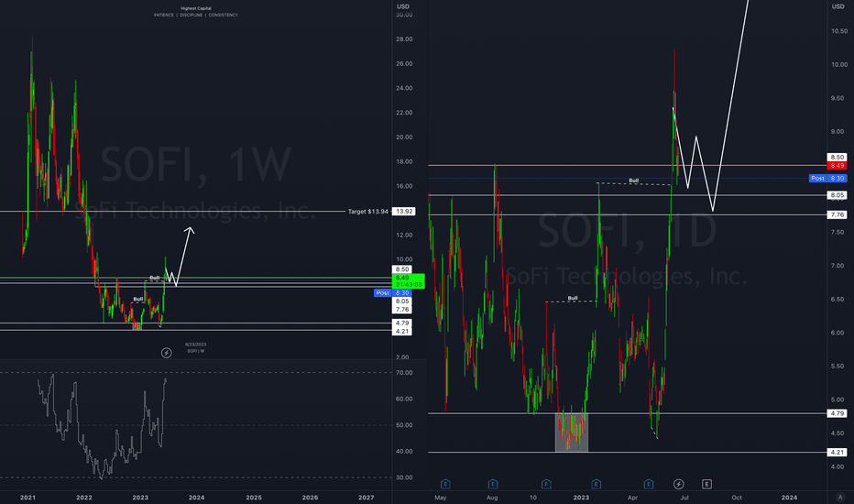Select the upper Bull label on daily chart
Viewport: 854px width, 504px height.
[634, 181]
